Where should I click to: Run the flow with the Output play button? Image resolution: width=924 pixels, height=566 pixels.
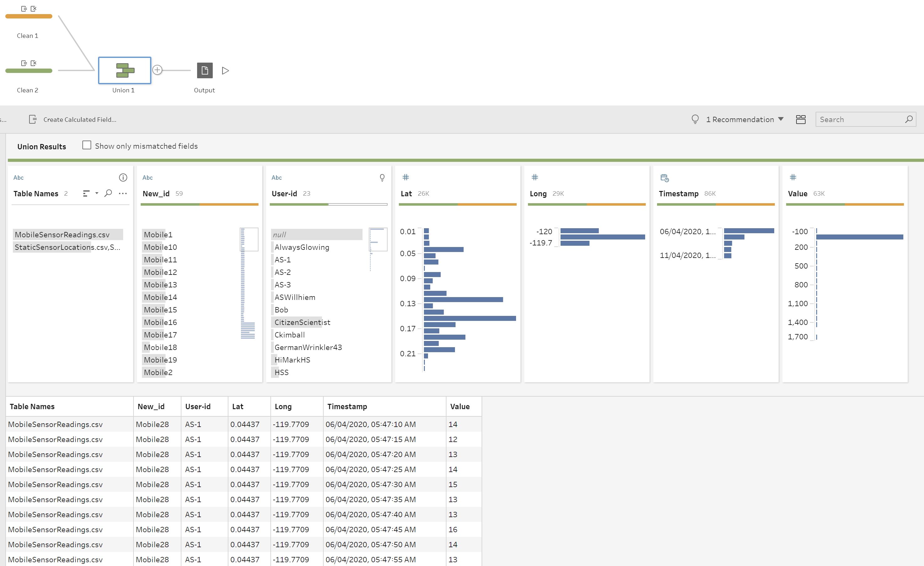(x=225, y=70)
